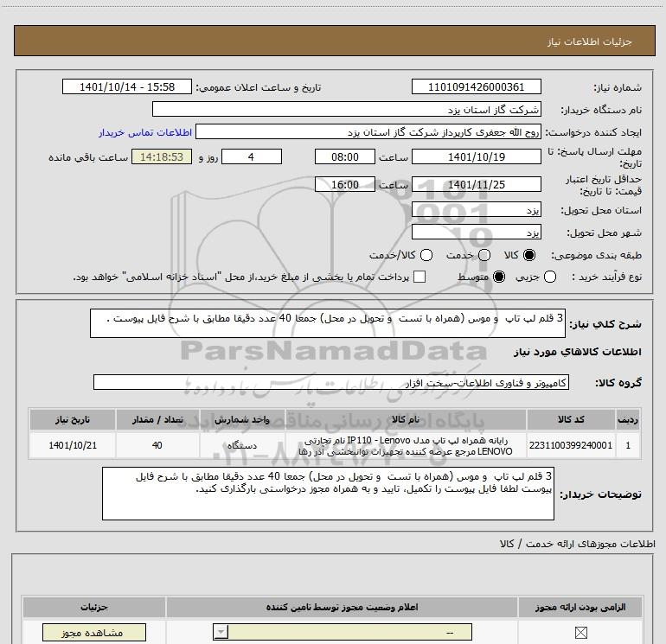
Task: Click the Lenovo IP110 product name cell
Action: coord(406,445)
